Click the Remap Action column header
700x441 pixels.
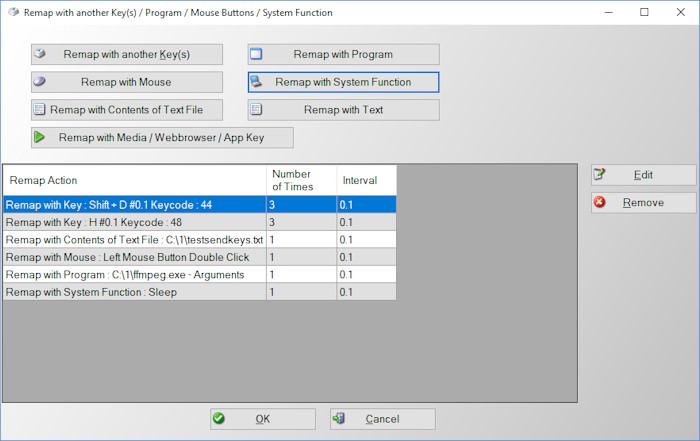click(135, 180)
